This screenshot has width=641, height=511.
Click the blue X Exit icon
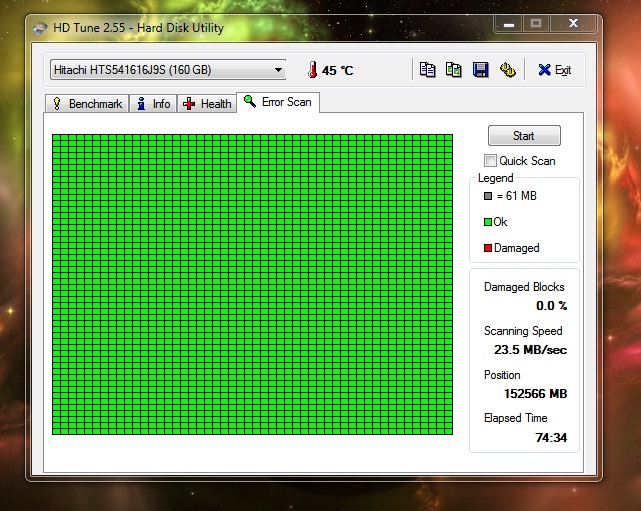(544, 70)
